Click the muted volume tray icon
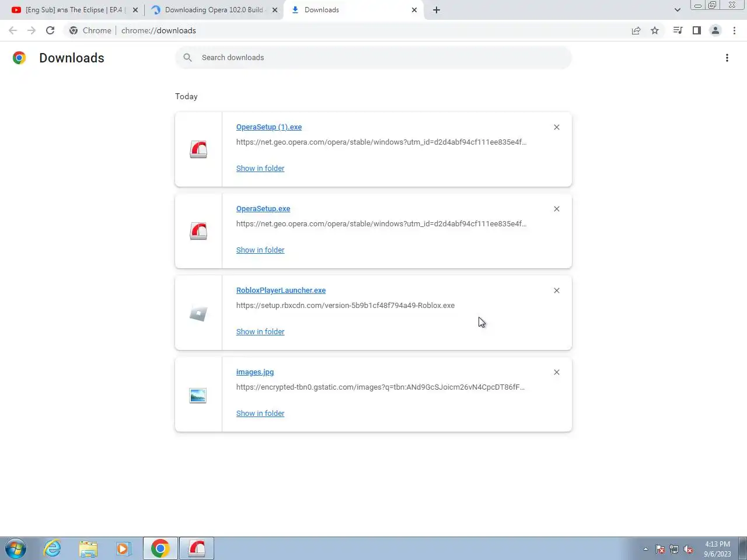747x560 pixels. coord(688,549)
